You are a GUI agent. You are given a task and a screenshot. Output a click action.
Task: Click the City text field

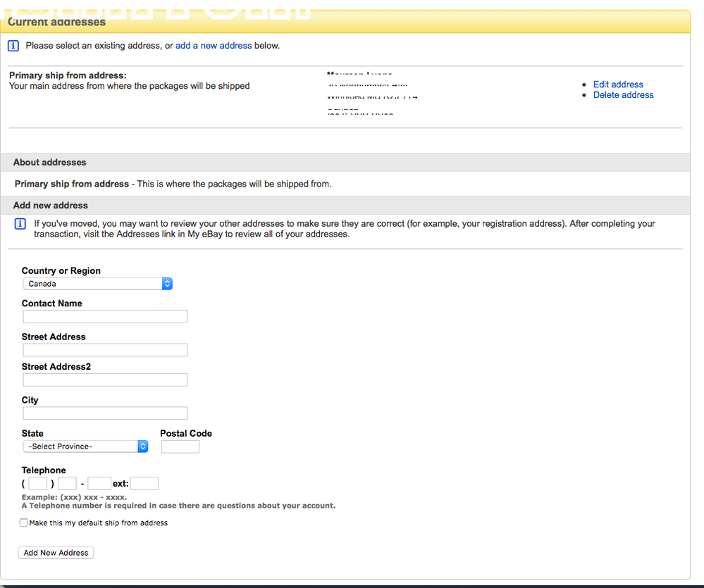pos(106,413)
